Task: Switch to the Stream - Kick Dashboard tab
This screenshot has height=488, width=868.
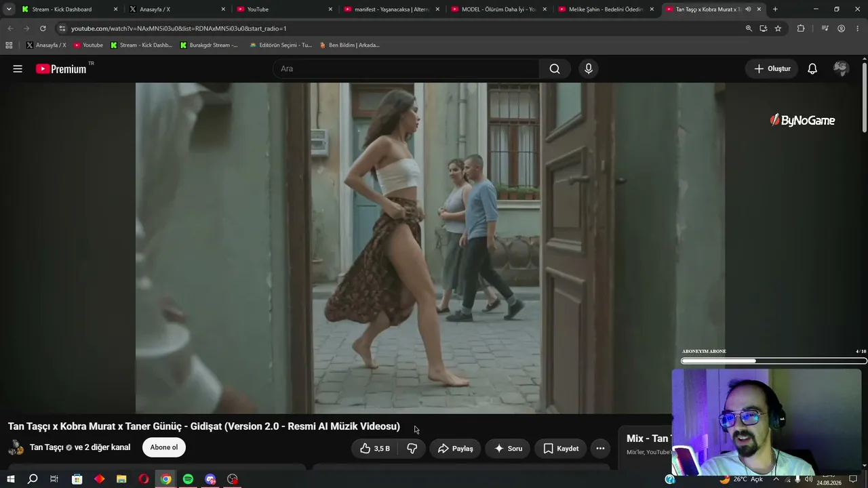Action: click(70, 9)
